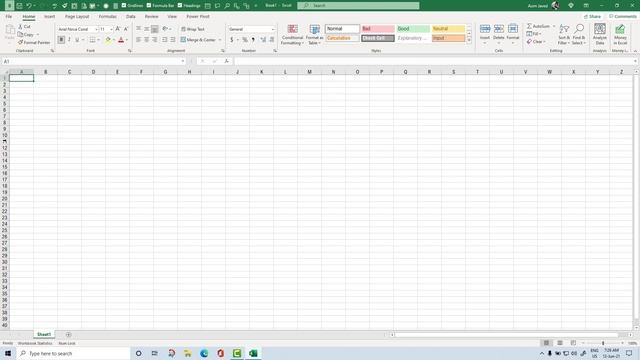This screenshot has height=360, width=640.
Task: Toggle Wrap Text
Action: 192,29
